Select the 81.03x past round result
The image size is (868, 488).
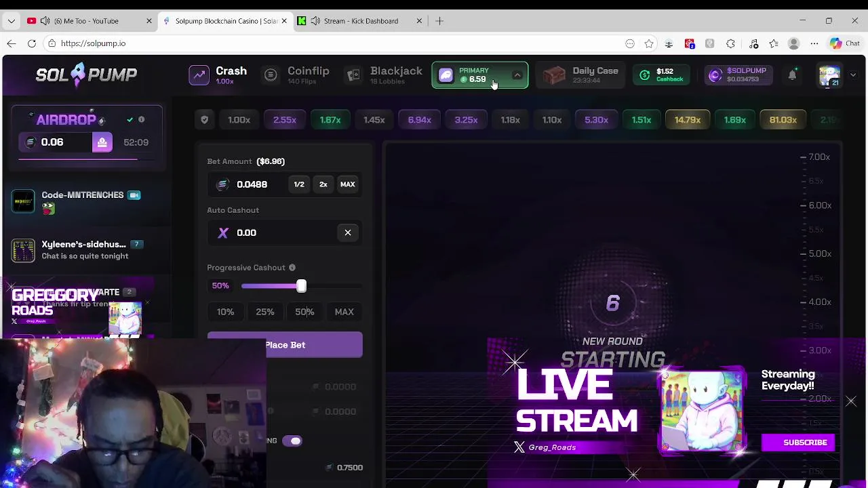coord(783,120)
